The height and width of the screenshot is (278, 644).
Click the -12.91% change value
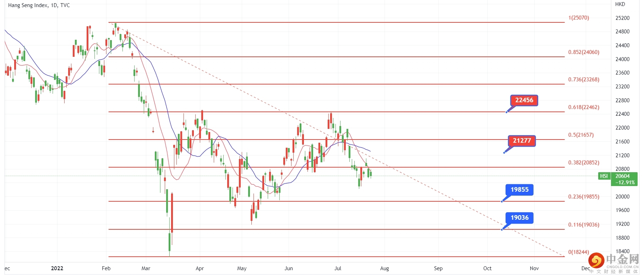click(x=625, y=182)
